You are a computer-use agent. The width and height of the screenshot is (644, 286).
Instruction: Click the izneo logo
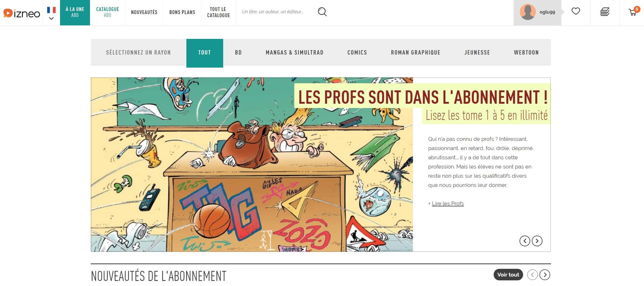[x=22, y=13]
